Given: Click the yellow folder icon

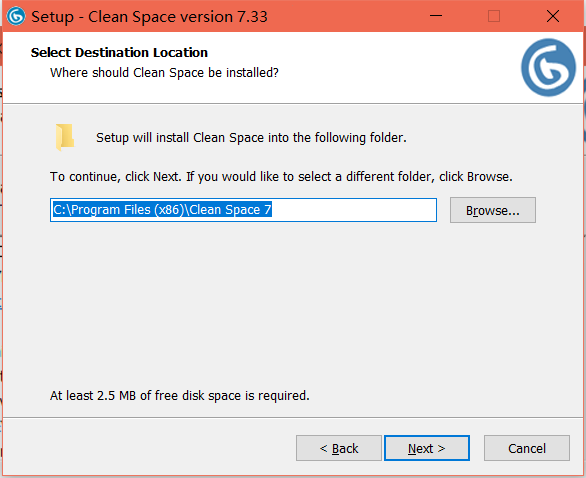Looking at the screenshot, I should coord(65,137).
